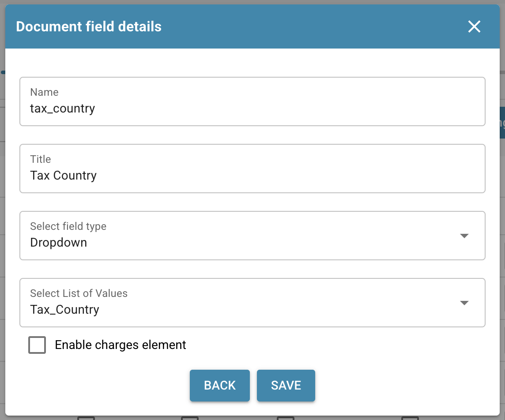The image size is (505, 420).
Task: Click the selected Dropdown field type value
Action: (x=58, y=243)
